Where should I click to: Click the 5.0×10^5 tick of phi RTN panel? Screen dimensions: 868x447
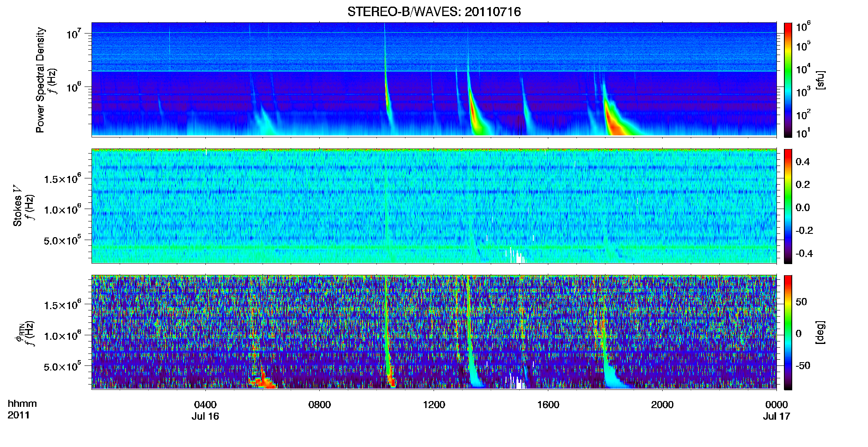(63, 366)
